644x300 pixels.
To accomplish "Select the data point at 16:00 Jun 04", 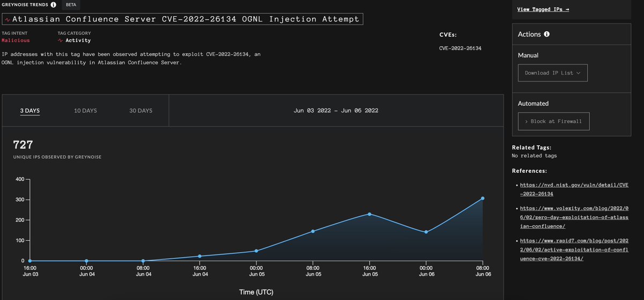I will coord(200,256).
